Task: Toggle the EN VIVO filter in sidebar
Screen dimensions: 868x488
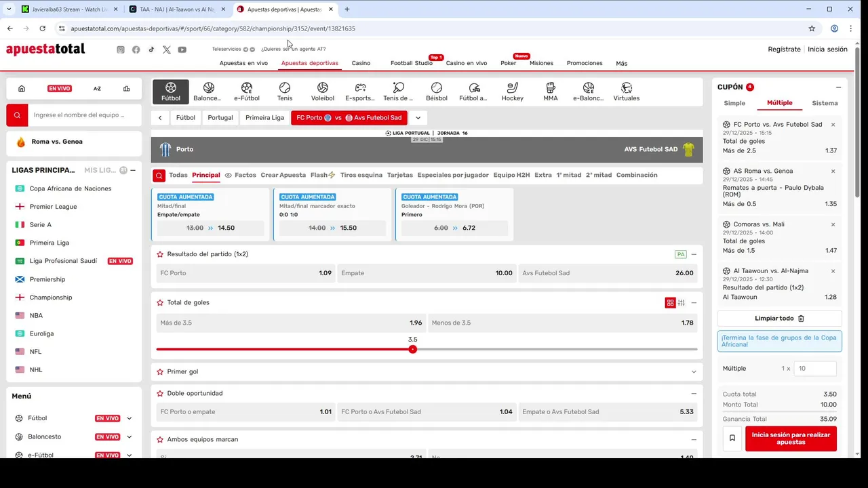Action: 60,89
